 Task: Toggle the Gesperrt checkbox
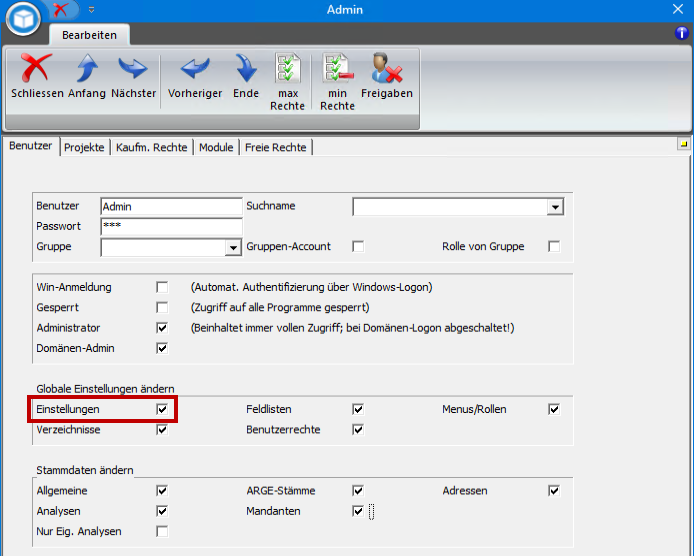coord(162,307)
